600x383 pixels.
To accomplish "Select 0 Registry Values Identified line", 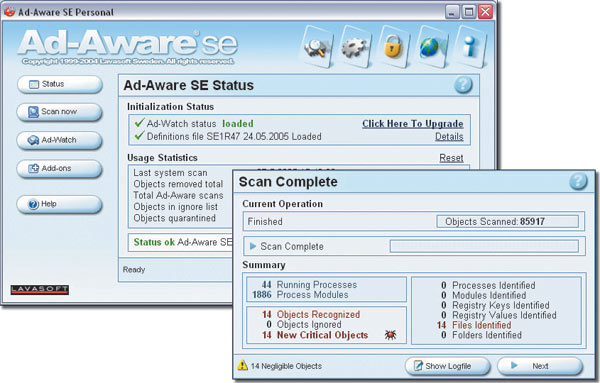I will 499,315.
